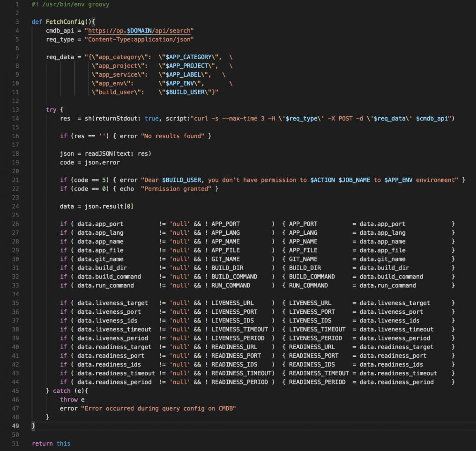The height and width of the screenshot is (451, 476).
Task: Click the "Error occurred during query config" string
Action: pos(158,408)
